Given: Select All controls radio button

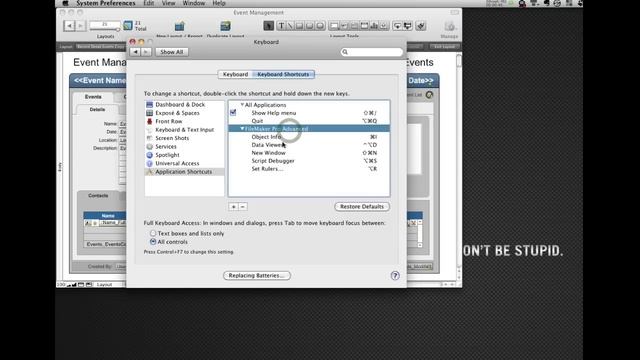Looking at the screenshot, I should 153,242.
